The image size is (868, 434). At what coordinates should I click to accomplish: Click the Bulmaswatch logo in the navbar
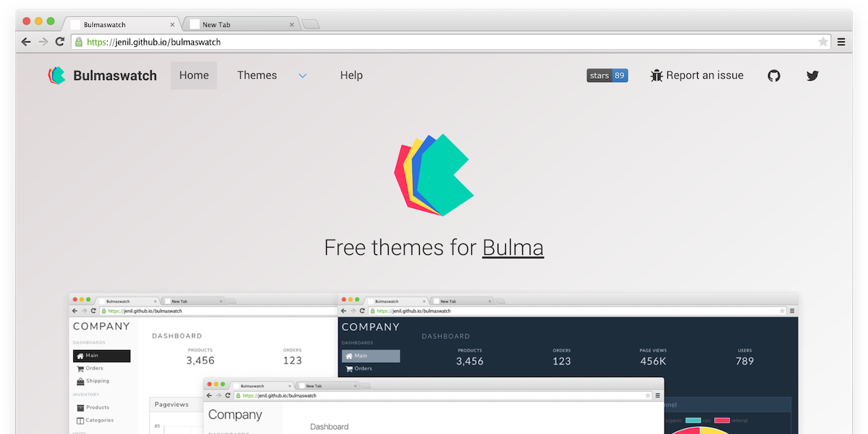(102, 75)
